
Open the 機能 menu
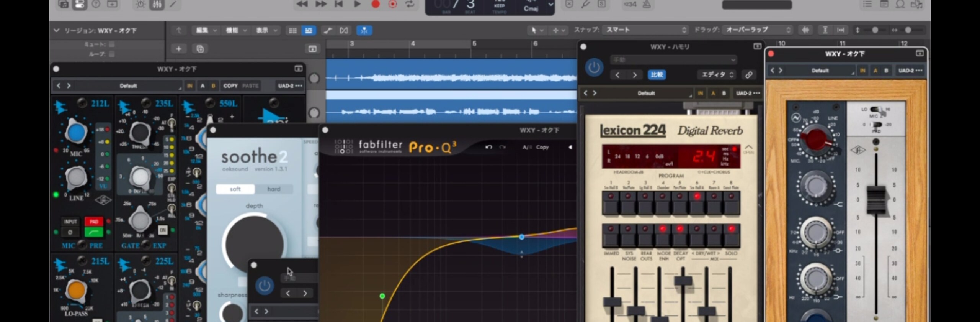click(x=236, y=30)
